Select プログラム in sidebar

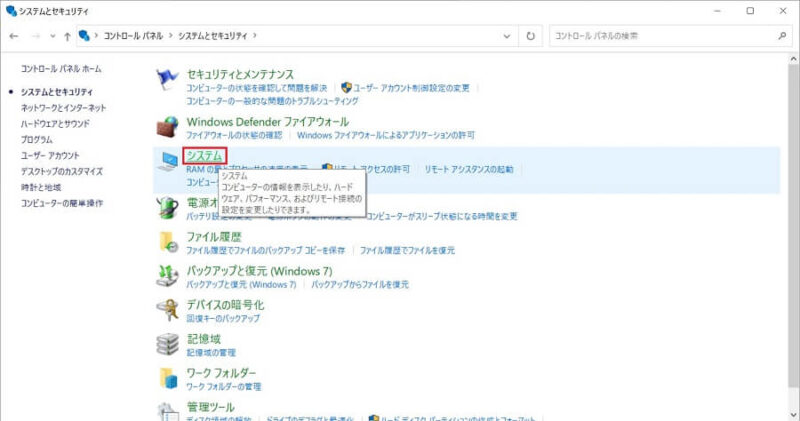point(37,139)
